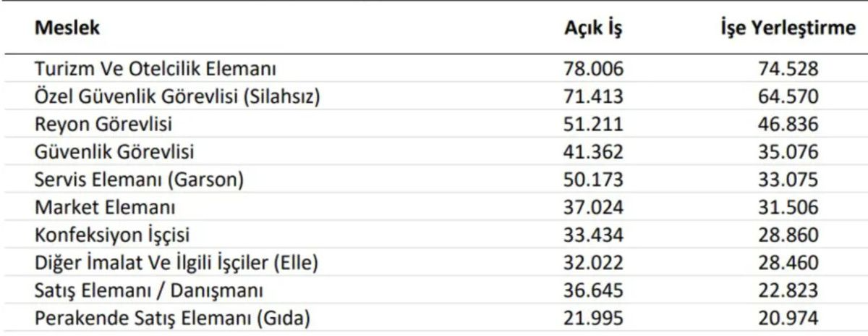Click the 50.173 Açık İş value
868x336 pixels.
[593, 180]
